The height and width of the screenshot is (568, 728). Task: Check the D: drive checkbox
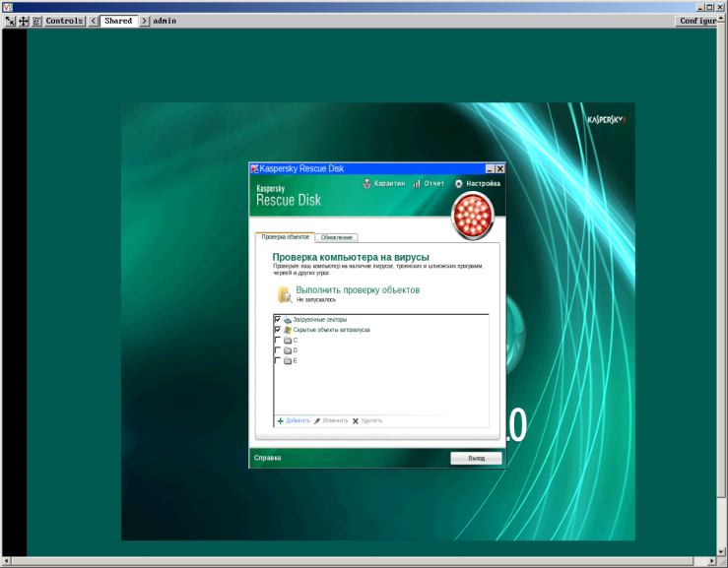(x=278, y=350)
